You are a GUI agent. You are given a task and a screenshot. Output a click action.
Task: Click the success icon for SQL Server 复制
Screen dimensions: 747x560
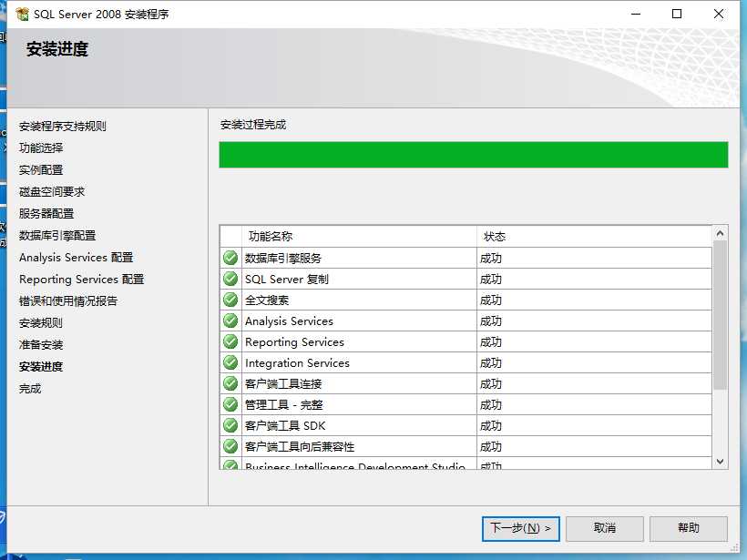230,279
